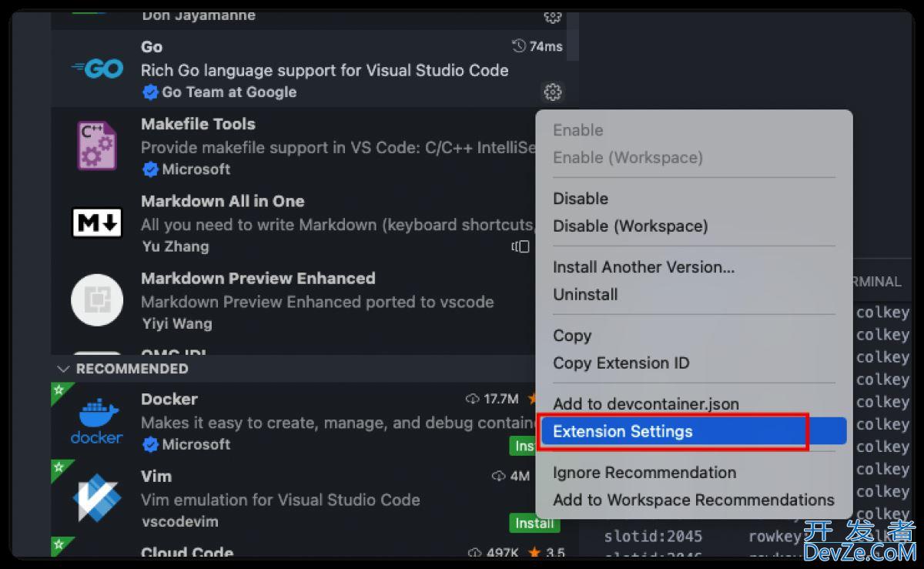Click the Don Jayamanne publisher name

click(x=199, y=15)
